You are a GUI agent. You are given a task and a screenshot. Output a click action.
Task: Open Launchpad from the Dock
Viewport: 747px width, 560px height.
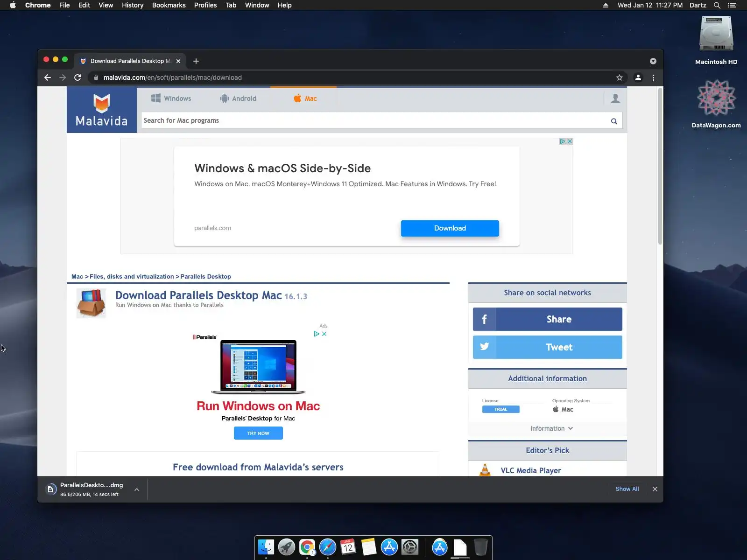click(x=287, y=547)
